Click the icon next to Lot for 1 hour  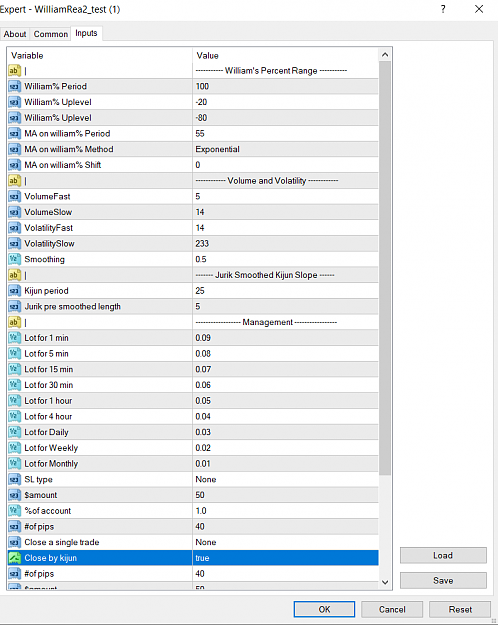(14, 401)
